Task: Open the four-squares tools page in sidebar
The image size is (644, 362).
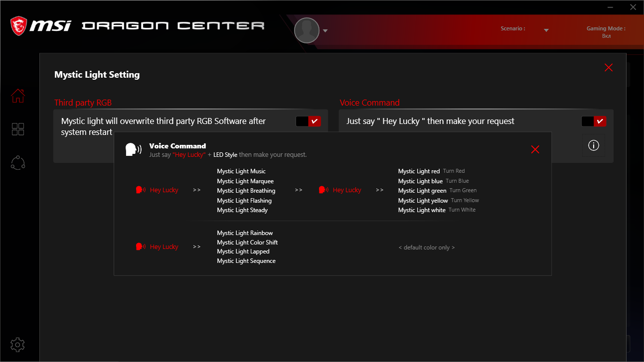Action: 18,129
